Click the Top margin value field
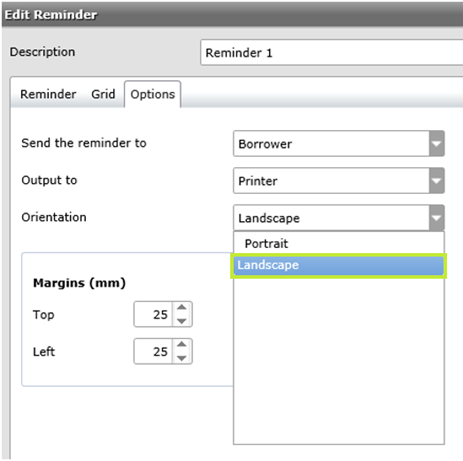 pos(153,314)
